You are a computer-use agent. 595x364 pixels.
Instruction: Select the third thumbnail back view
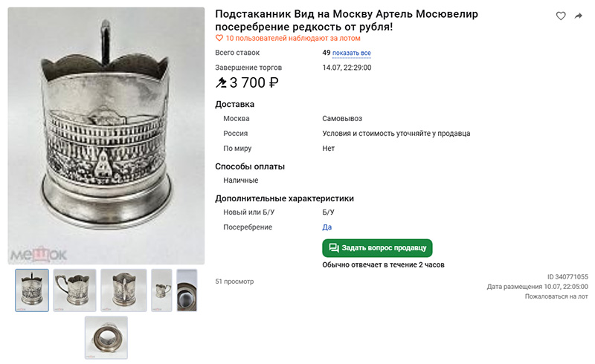[123, 290]
